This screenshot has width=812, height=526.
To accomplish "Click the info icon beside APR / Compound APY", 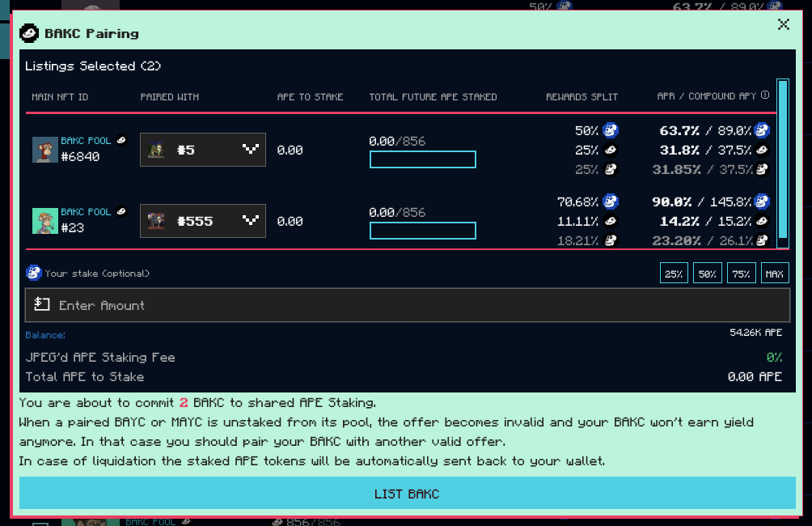I will [765, 95].
